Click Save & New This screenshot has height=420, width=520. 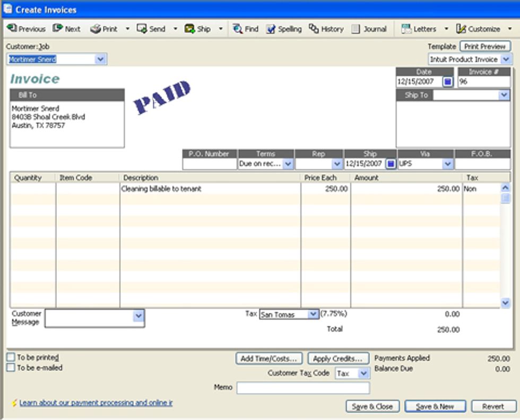tap(435, 406)
